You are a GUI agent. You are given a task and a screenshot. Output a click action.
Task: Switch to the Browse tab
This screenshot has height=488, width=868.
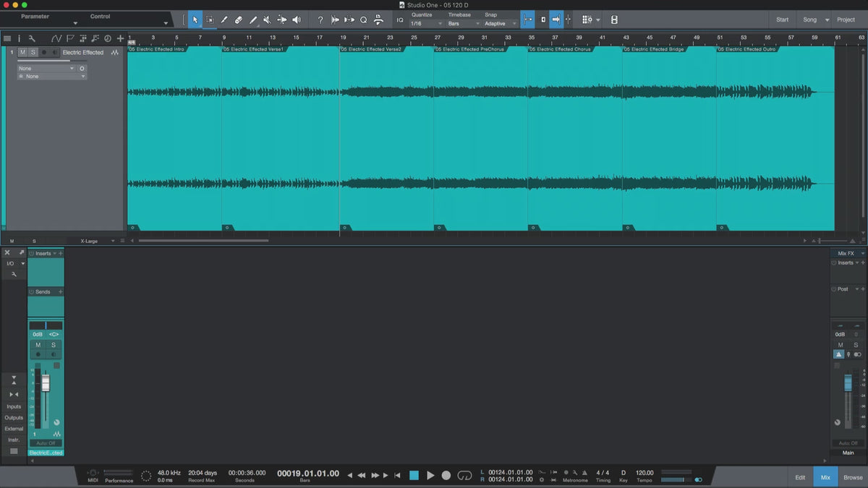click(x=853, y=477)
